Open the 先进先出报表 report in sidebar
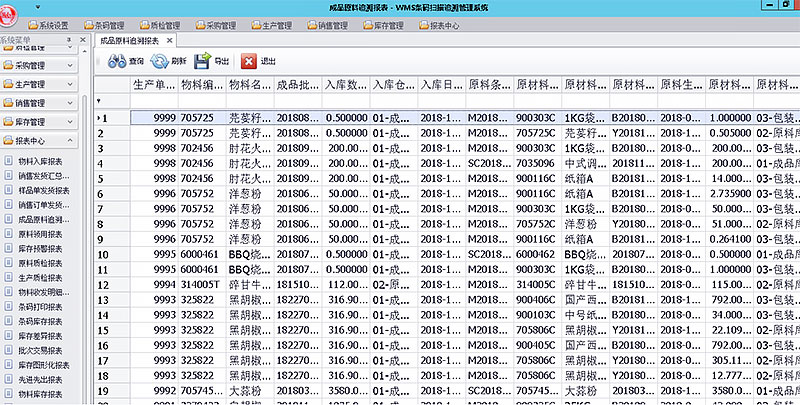This screenshot has height=405, width=800. pos(44,380)
